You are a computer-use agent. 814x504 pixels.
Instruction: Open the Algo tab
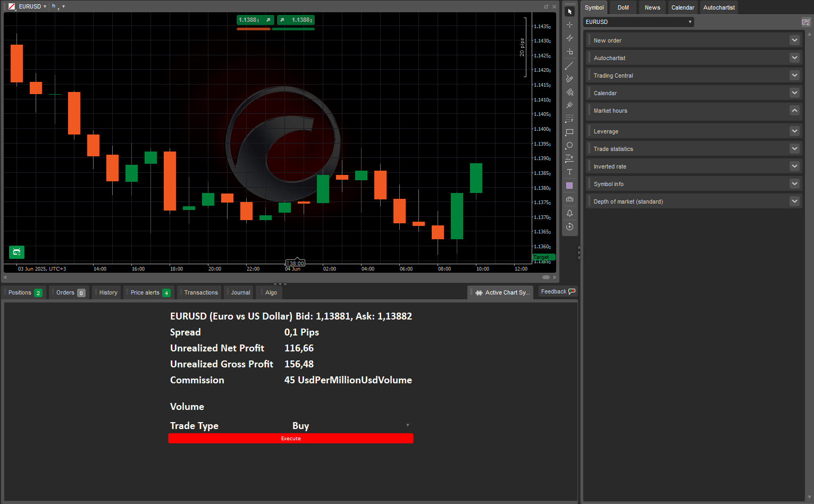[270, 292]
